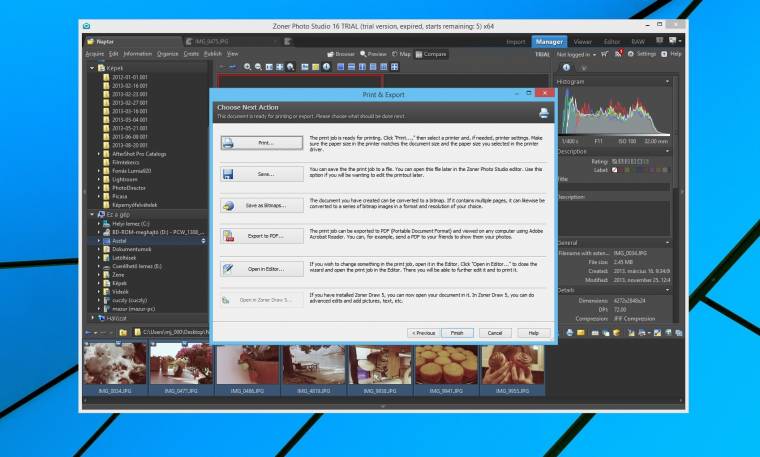Open the Not logged in dropdown

point(576,55)
